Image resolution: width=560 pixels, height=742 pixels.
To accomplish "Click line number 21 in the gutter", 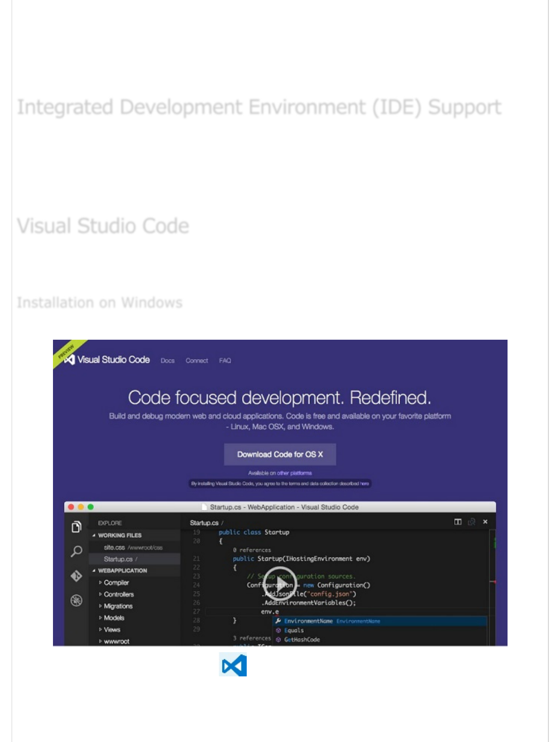I will [x=196, y=559].
